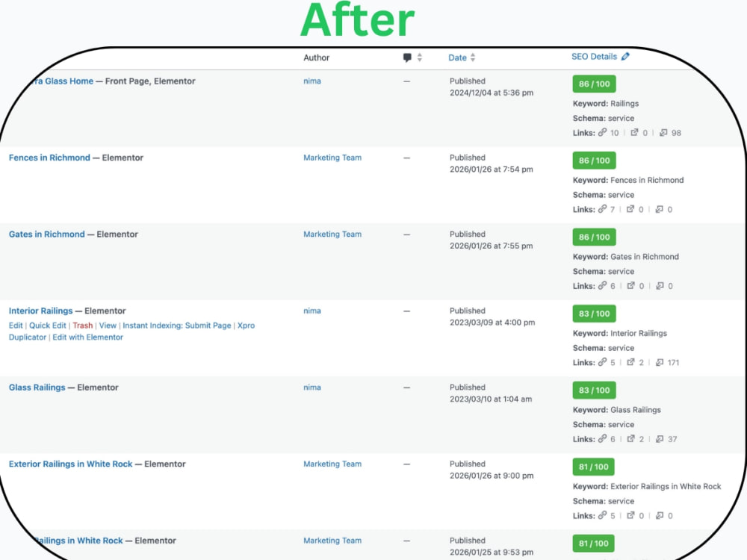Click incoming links icon for Glass Railings
This screenshot has width=747, height=560.
coord(660,439)
